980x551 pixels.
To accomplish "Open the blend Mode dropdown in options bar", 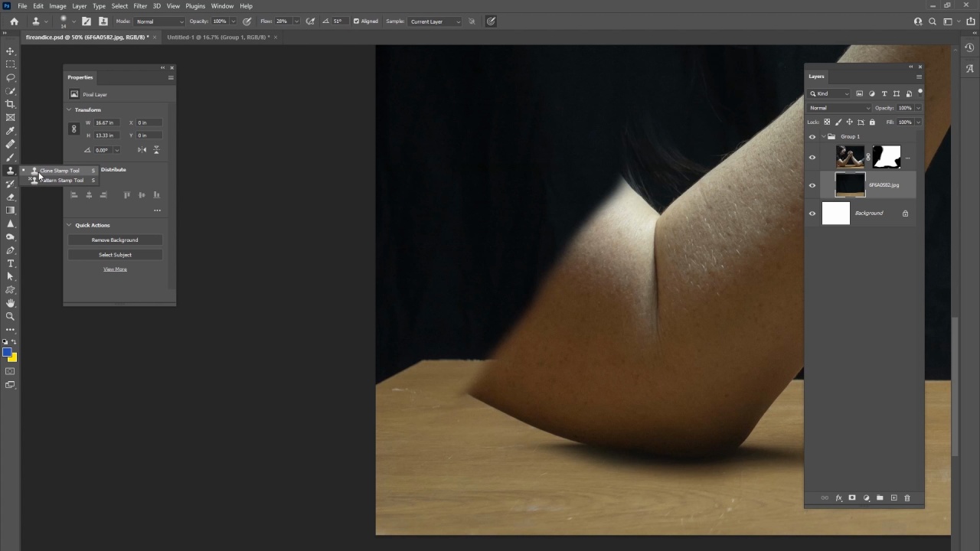I will point(159,21).
